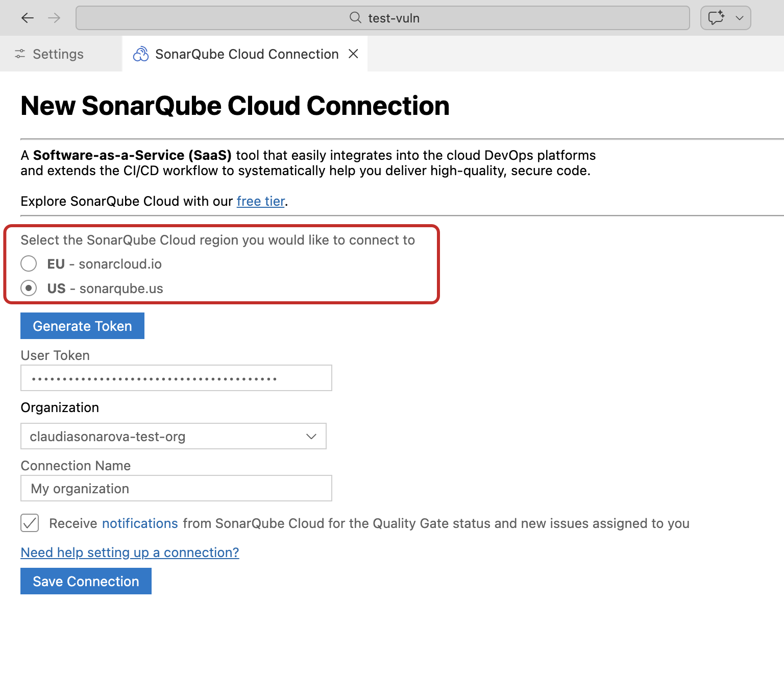Click the search magnifier in the search bar
784x674 pixels.
355,17
